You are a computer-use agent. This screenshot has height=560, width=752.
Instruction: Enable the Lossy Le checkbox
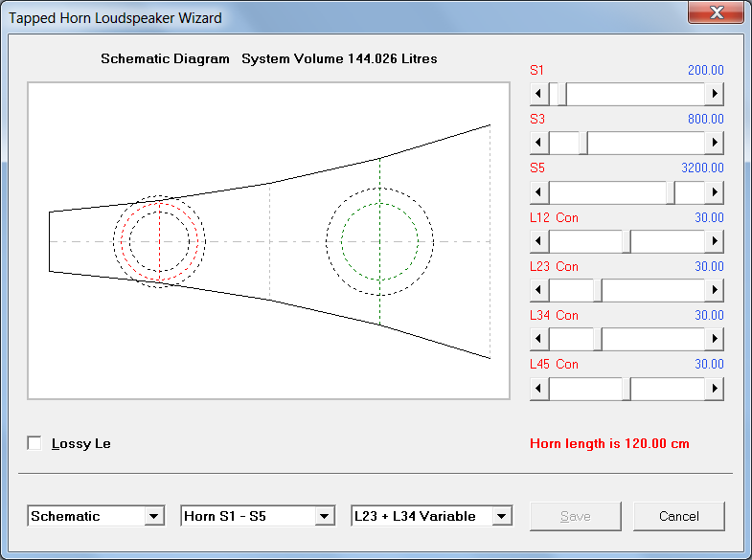tap(34, 443)
